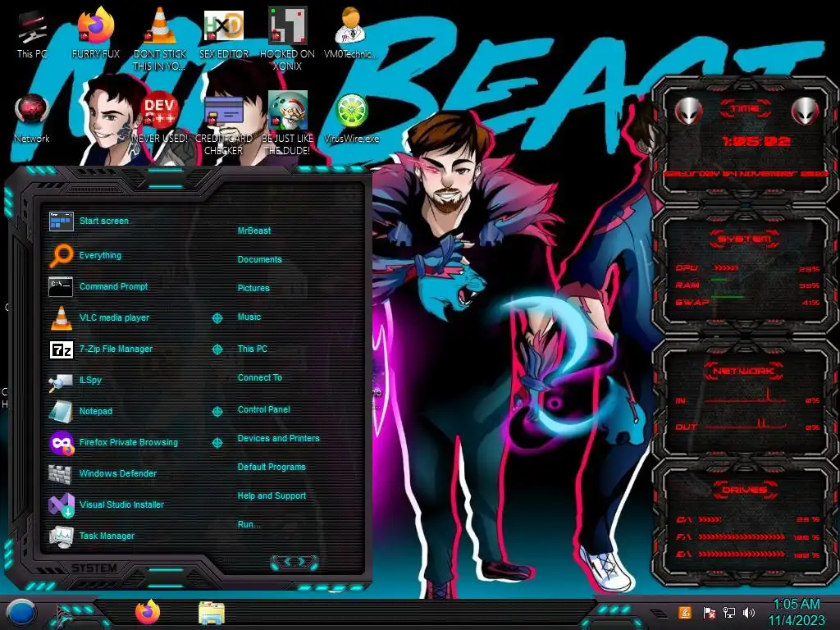Open Windows Defender from start menu
840x630 pixels.
click(x=103, y=473)
